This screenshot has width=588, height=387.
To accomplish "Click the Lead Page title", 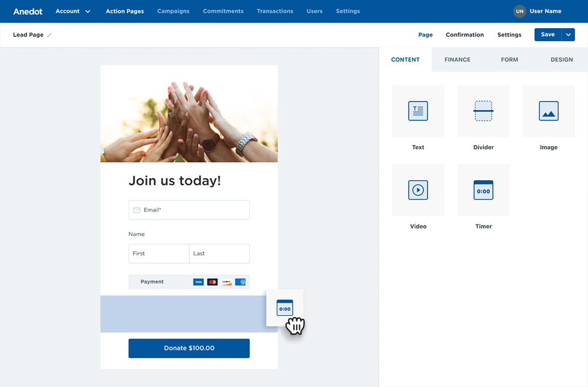I will tap(28, 35).
